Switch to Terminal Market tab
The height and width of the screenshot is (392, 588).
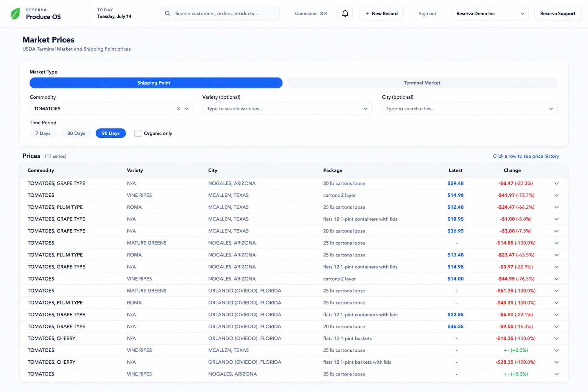(422, 83)
